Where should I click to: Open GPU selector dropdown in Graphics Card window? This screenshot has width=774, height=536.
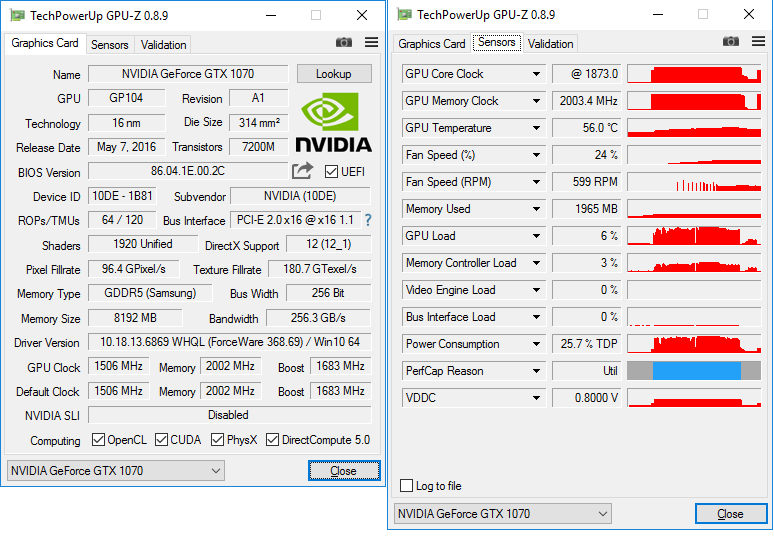[x=115, y=471]
